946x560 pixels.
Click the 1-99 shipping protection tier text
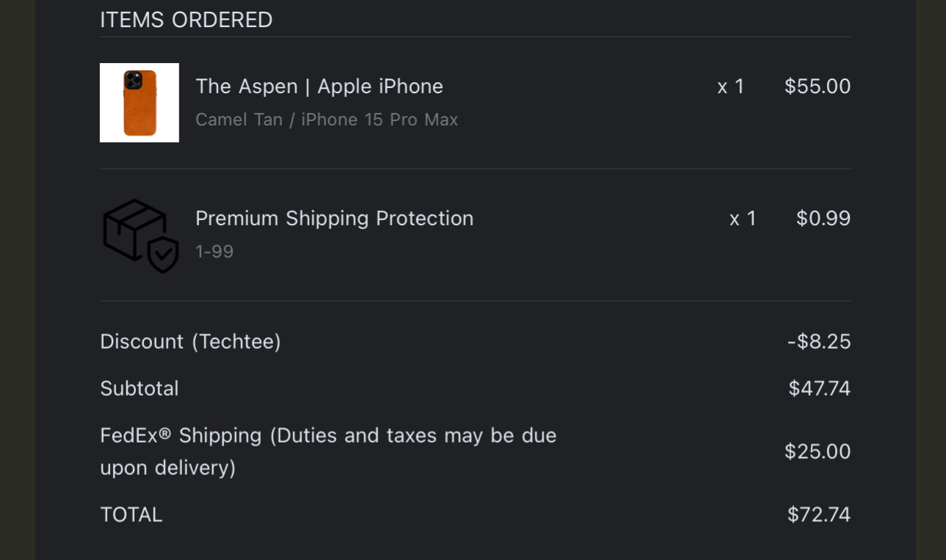[214, 252]
